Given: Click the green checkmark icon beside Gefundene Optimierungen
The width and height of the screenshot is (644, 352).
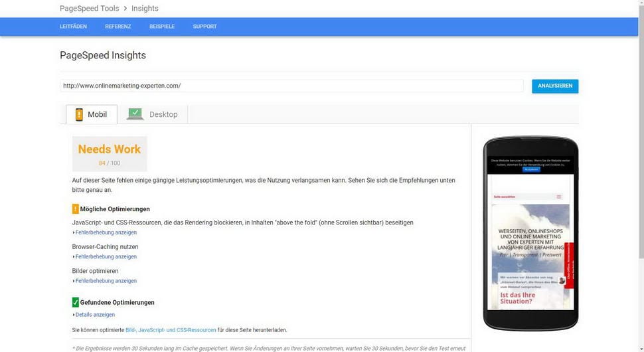Looking at the screenshot, I should click(x=75, y=302).
